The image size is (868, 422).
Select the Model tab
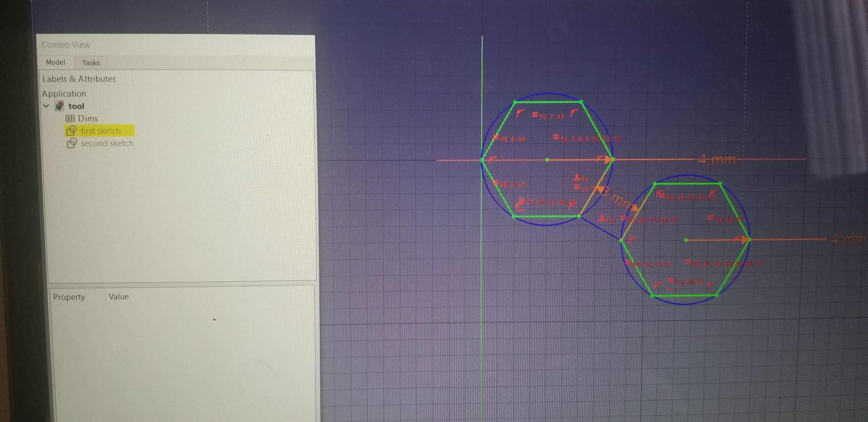point(56,62)
